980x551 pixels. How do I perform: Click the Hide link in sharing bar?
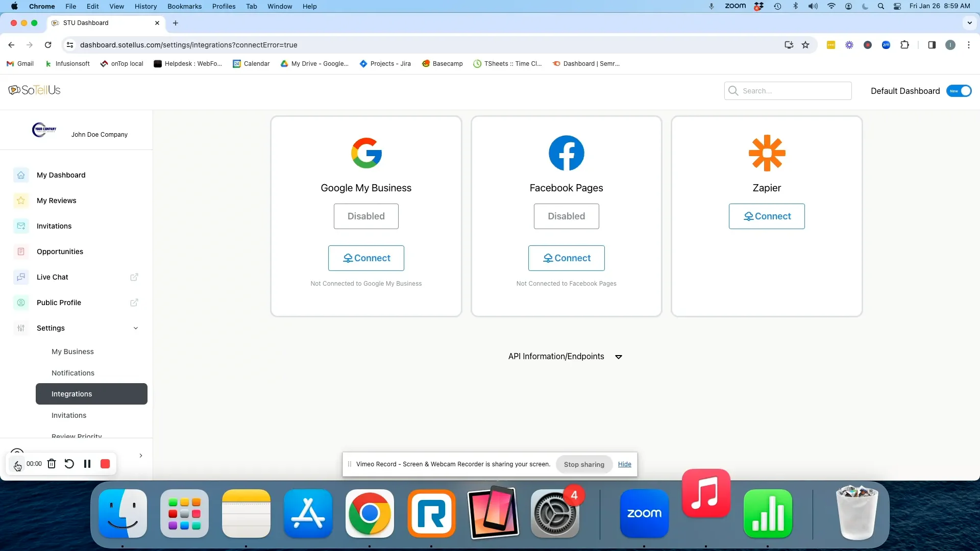[625, 464]
